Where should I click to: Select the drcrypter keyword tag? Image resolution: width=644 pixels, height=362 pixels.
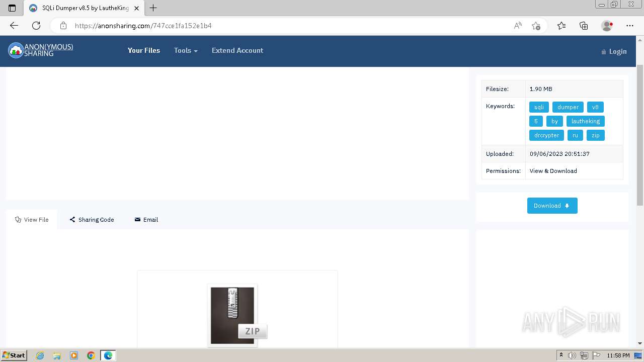tap(546, 135)
